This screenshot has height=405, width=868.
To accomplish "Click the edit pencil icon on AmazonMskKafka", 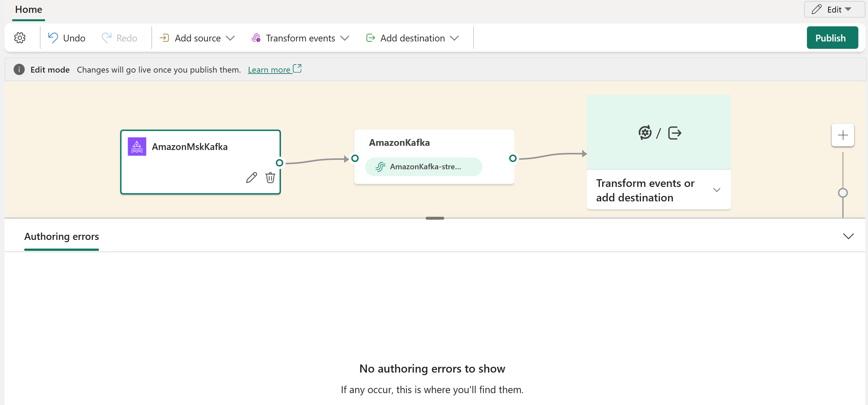I will [251, 178].
